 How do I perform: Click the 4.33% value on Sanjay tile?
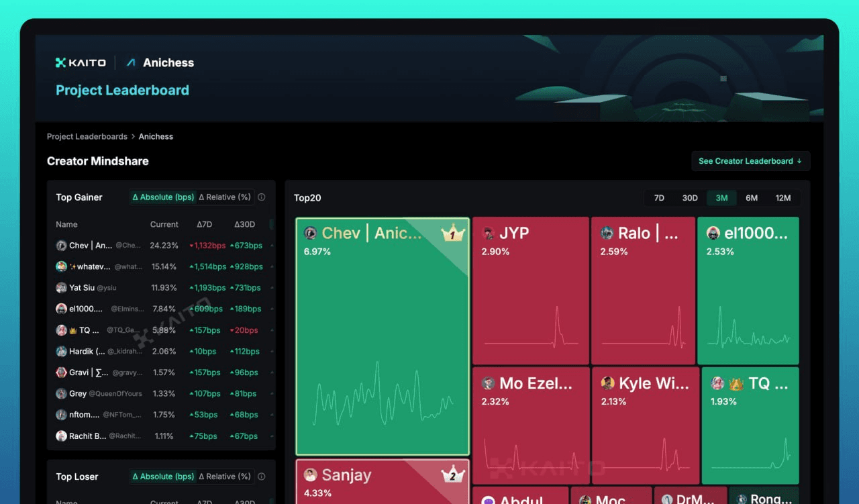click(317, 493)
